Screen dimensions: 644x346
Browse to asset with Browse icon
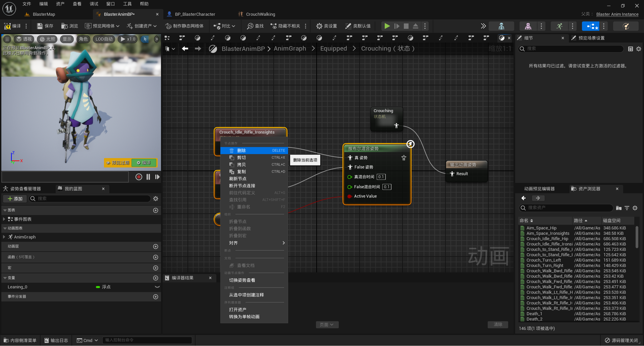coord(69,26)
